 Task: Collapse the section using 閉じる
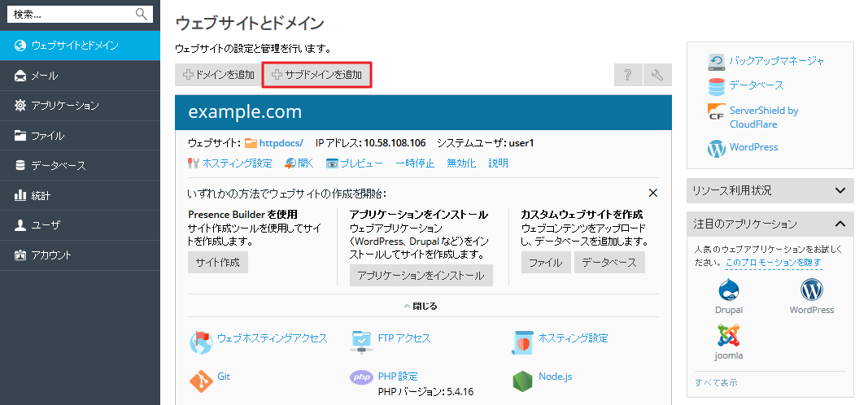421,307
